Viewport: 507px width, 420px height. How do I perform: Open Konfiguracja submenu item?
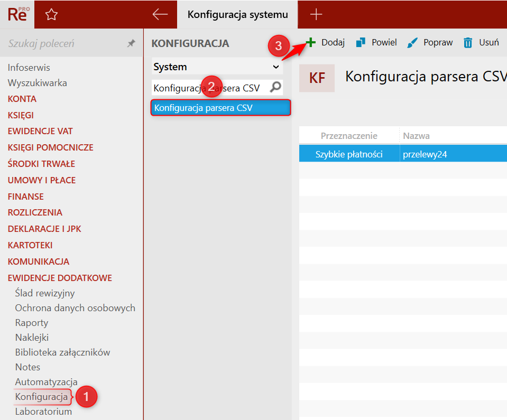(x=41, y=397)
